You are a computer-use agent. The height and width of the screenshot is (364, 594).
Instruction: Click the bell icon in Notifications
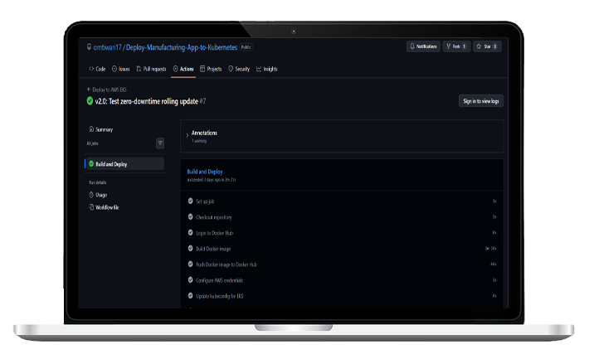412,46
